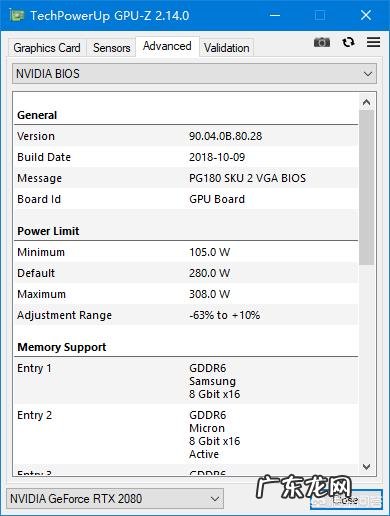390x516 pixels.
Task: Close GPU-Z with the X button
Action: (x=366, y=15)
